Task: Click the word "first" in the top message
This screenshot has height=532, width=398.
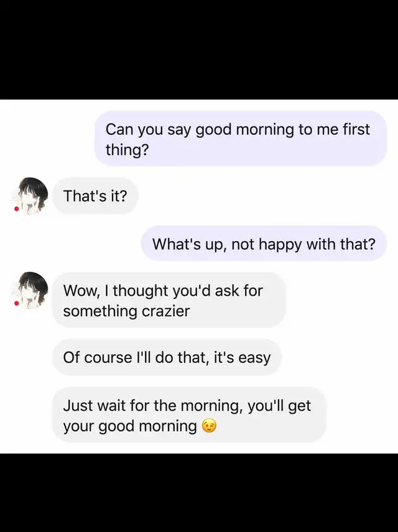Action: [356, 129]
